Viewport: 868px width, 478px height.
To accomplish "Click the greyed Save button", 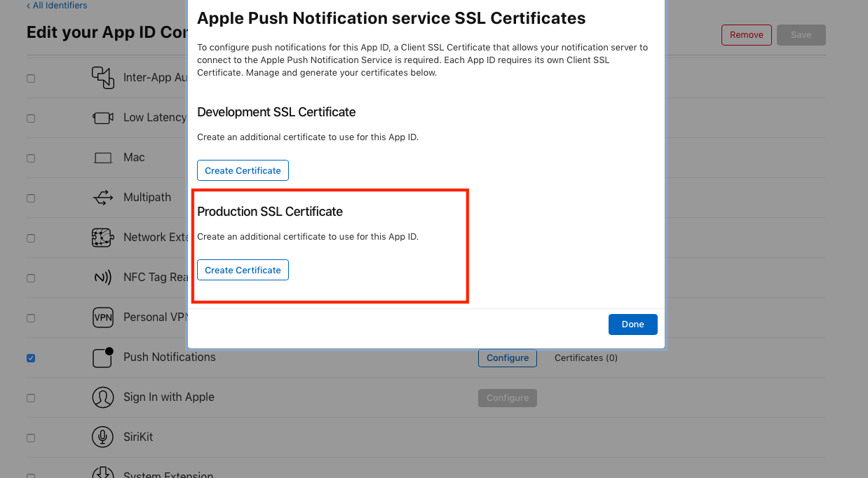I will coord(801,35).
